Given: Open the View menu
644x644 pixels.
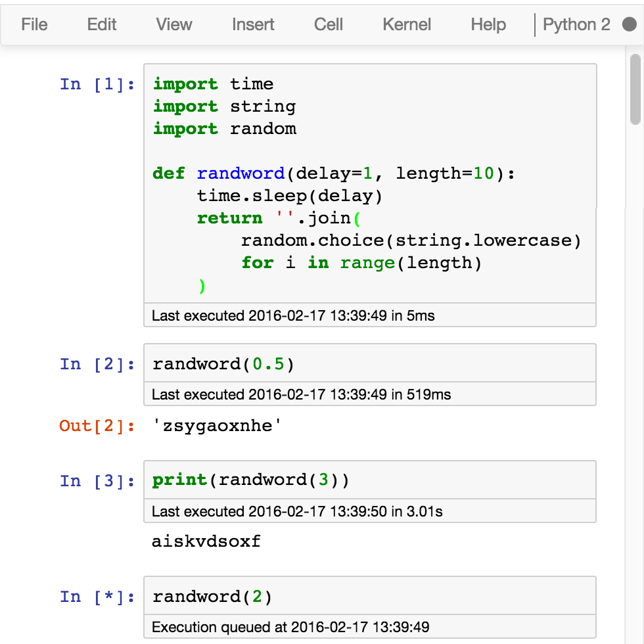Looking at the screenshot, I should pos(173,24).
